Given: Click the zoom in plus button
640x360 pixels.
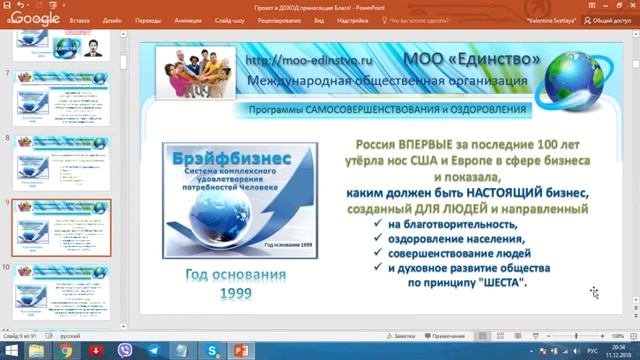Looking at the screenshot, I should 602,336.
